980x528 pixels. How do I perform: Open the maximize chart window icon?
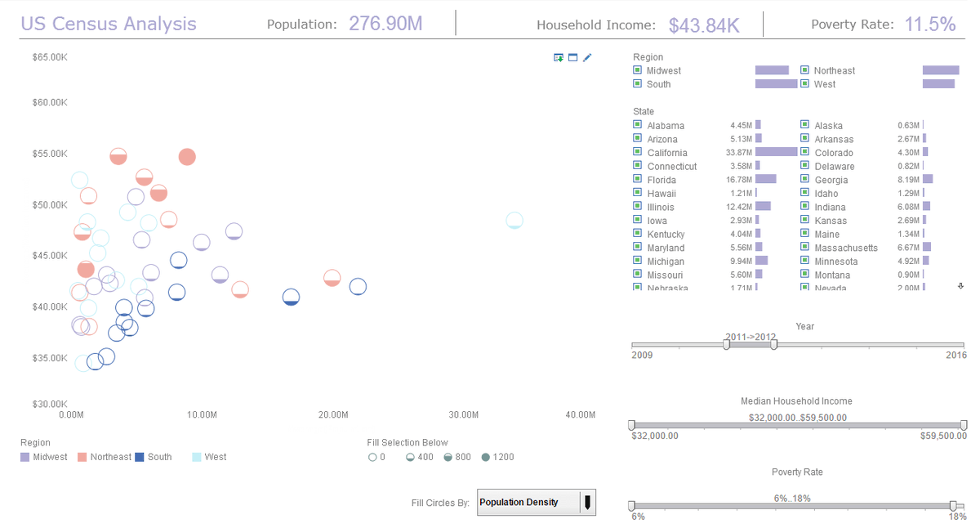[x=572, y=57]
